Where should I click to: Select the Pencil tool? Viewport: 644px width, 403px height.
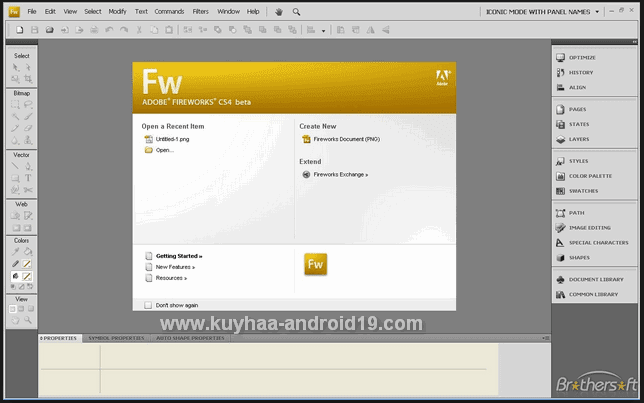click(16, 128)
